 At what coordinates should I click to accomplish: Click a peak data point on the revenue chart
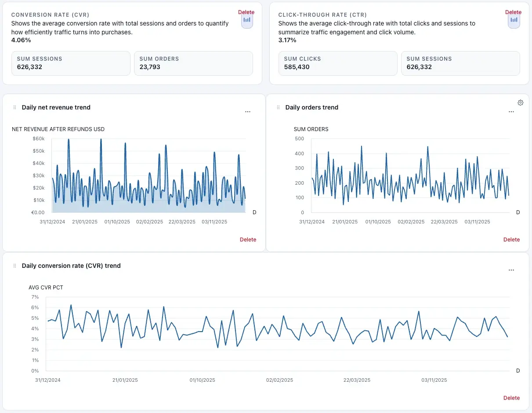(x=69, y=140)
